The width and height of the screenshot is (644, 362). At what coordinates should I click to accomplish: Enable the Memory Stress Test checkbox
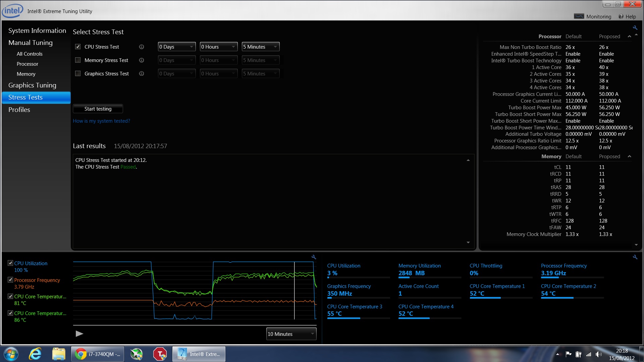78,60
